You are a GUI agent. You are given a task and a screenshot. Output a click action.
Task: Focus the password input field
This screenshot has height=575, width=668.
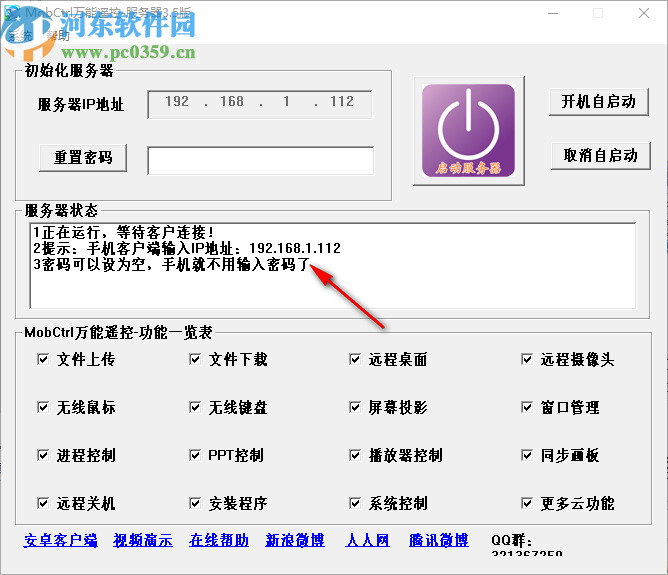(x=261, y=161)
